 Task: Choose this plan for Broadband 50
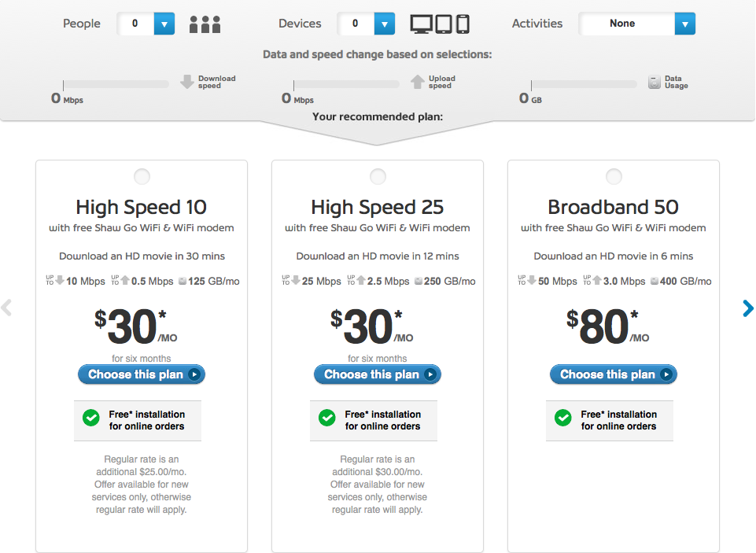tap(614, 374)
